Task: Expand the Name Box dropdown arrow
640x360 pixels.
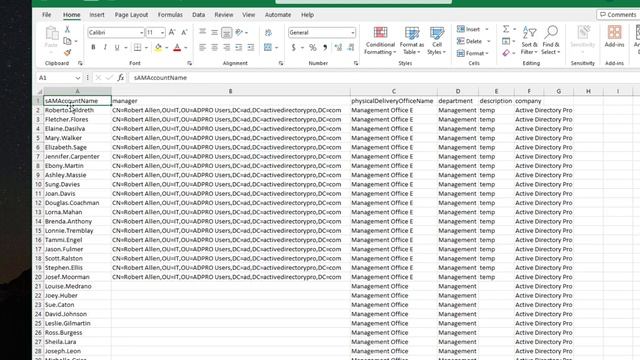Action: click(x=78, y=78)
